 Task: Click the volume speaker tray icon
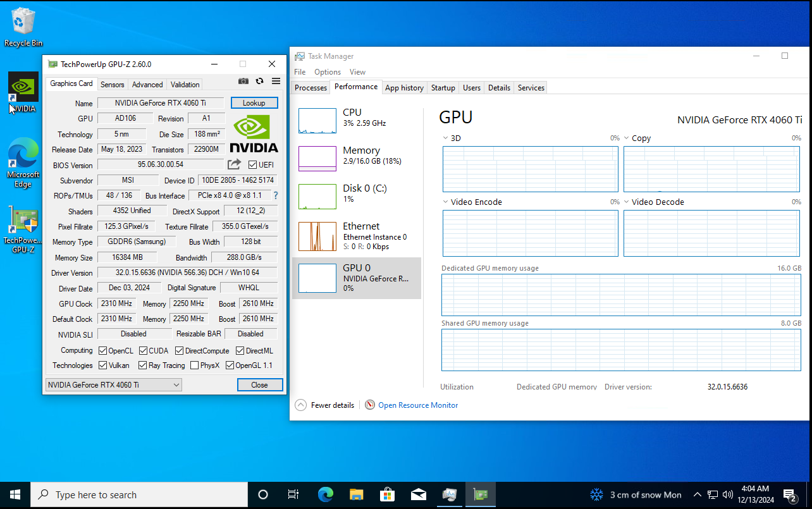(x=728, y=494)
